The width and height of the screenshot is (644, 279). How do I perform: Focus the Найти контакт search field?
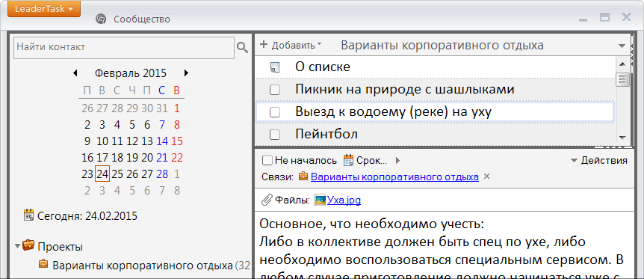[124, 47]
